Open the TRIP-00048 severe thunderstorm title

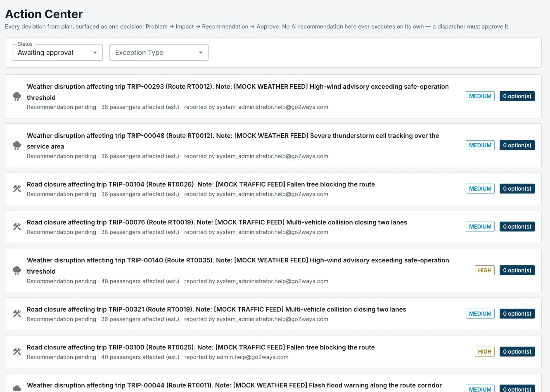(x=233, y=141)
